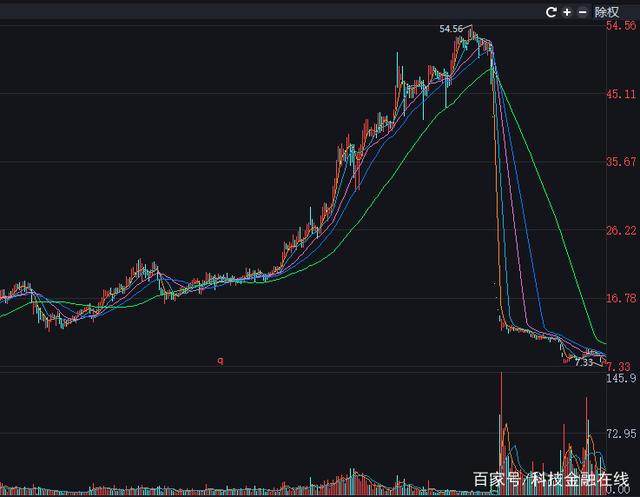Click the red 7.33 price axis label
640x497 pixels.
pos(621,366)
